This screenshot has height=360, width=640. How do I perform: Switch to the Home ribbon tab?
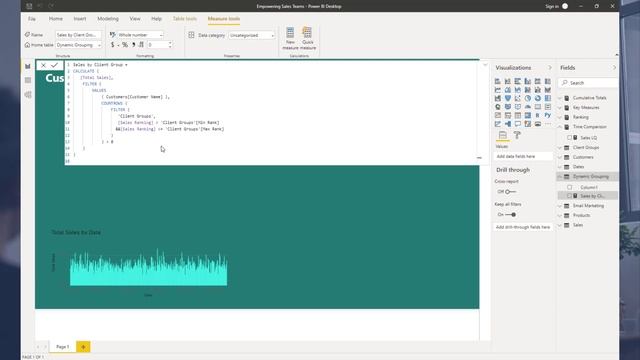pos(56,19)
